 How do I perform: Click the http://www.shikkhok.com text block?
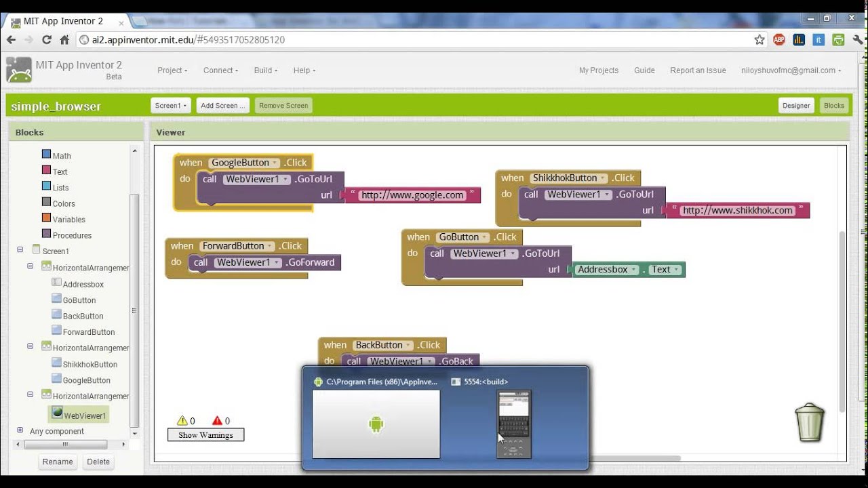[x=738, y=211]
